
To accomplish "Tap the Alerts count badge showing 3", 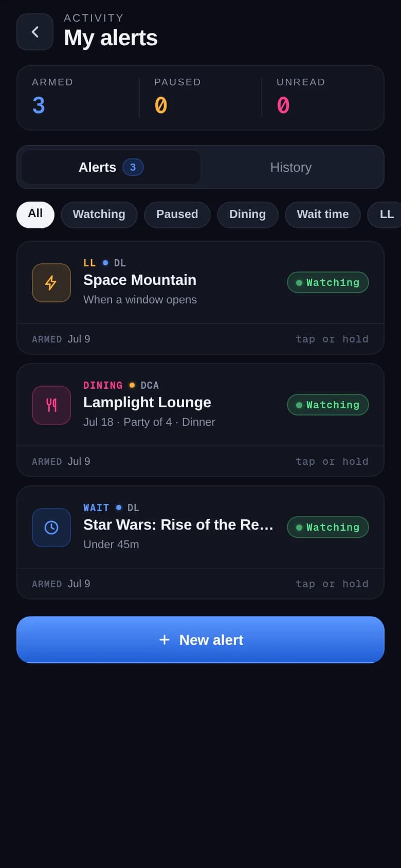I will pos(133,167).
